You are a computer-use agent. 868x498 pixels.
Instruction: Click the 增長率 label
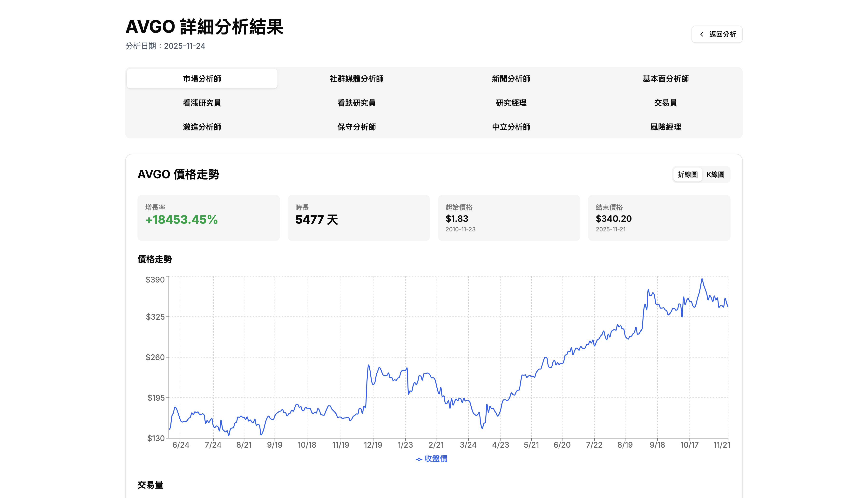click(x=155, y=207)
